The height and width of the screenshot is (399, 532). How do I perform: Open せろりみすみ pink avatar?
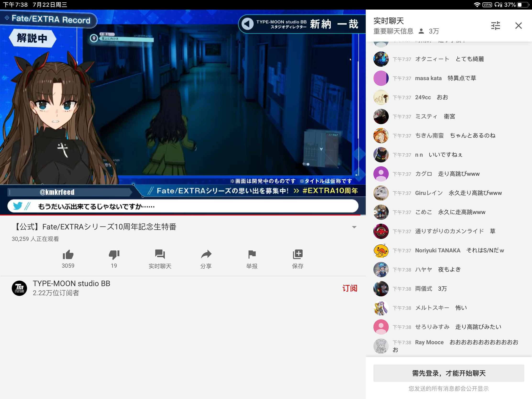tap(381, 327)
